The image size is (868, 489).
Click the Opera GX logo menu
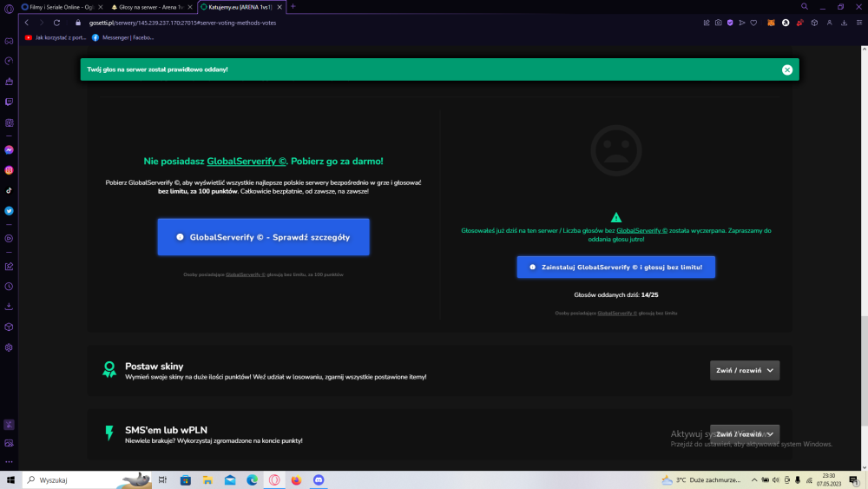pyautogui.click(x=9, y=9)
